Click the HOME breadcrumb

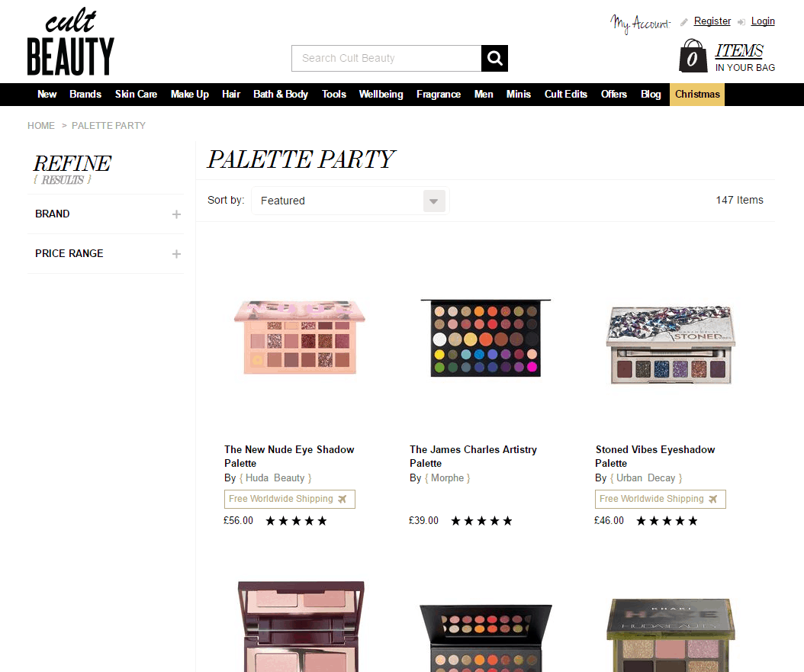pos(41,126)
